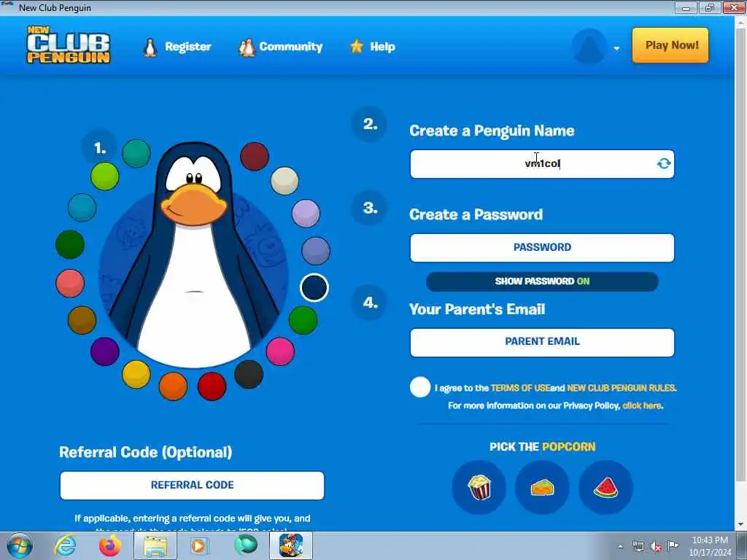
Task: Choose the bright red penguin color
Action: (x=212, y=386)
